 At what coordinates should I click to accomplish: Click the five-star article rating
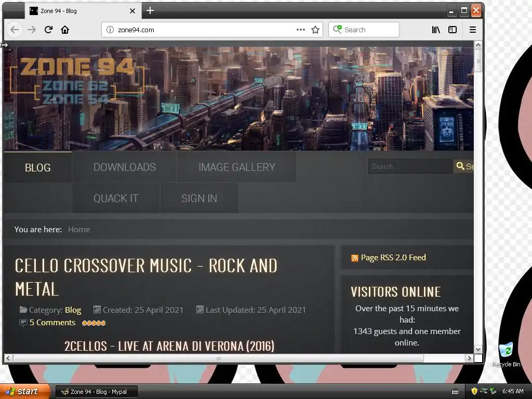tap(94, 323)
